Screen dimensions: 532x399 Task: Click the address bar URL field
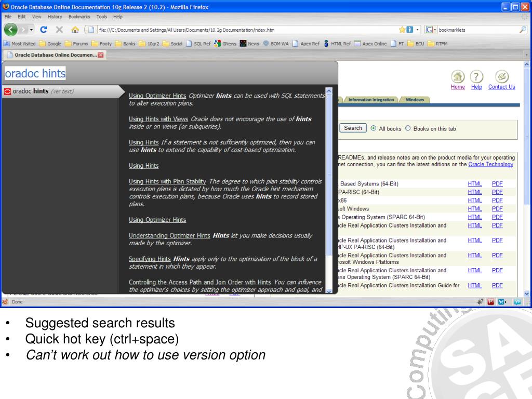point(248,30)
